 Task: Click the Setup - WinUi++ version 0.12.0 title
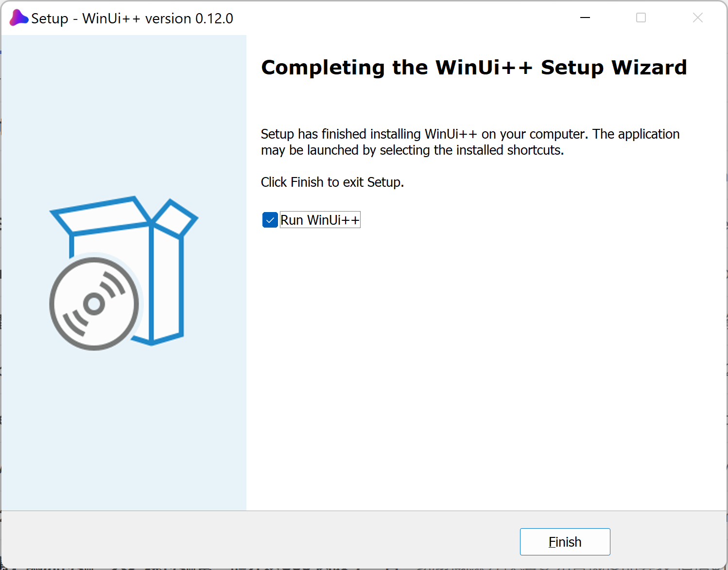[132, 18]
